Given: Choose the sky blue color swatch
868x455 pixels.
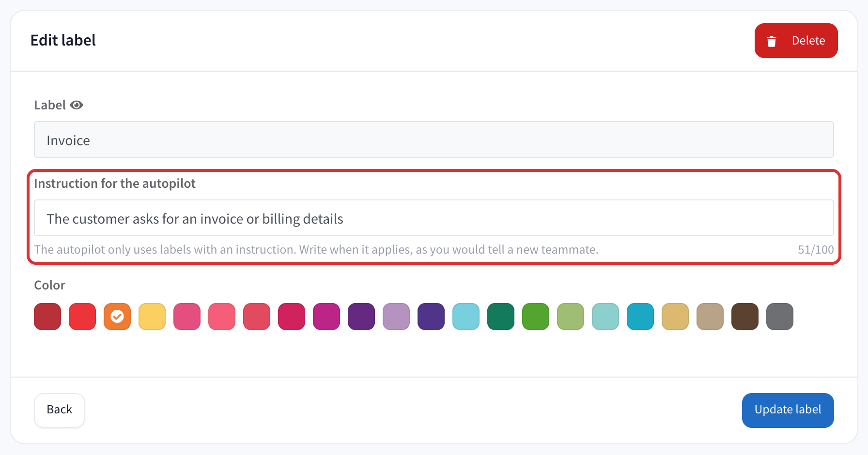Looking at the screenshot, I should [466, 317].
